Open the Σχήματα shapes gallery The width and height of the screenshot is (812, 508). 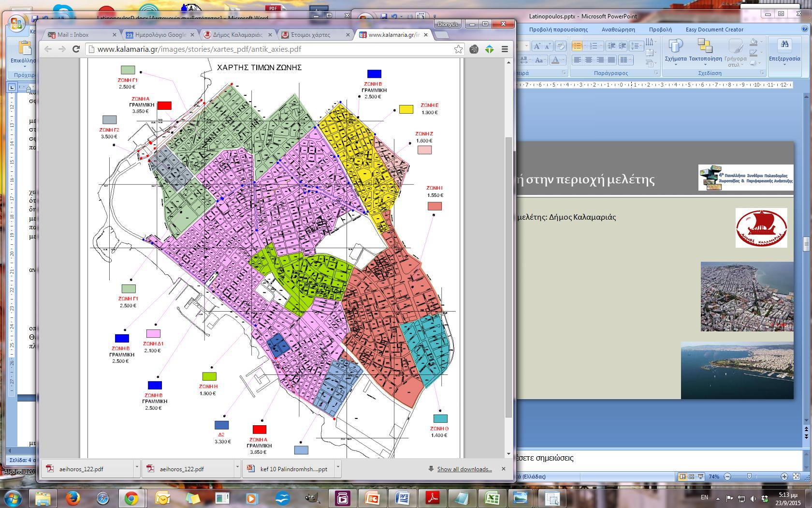[676, 52]
